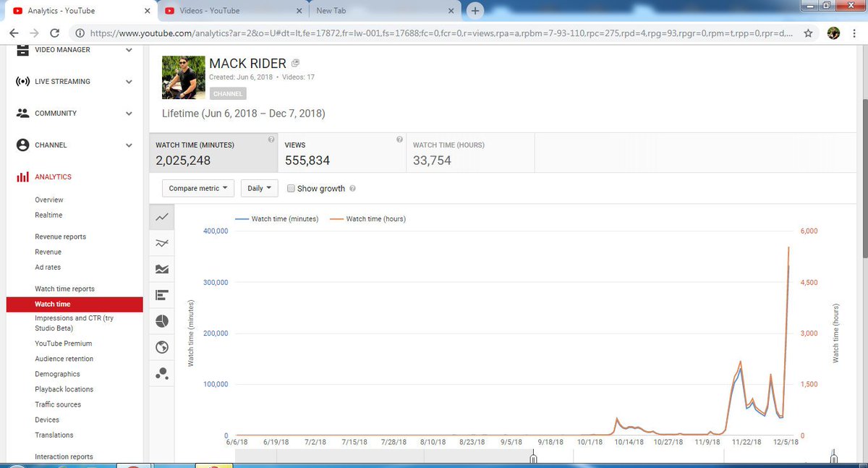Select Watch Time (Minutes) metric card

213,153
